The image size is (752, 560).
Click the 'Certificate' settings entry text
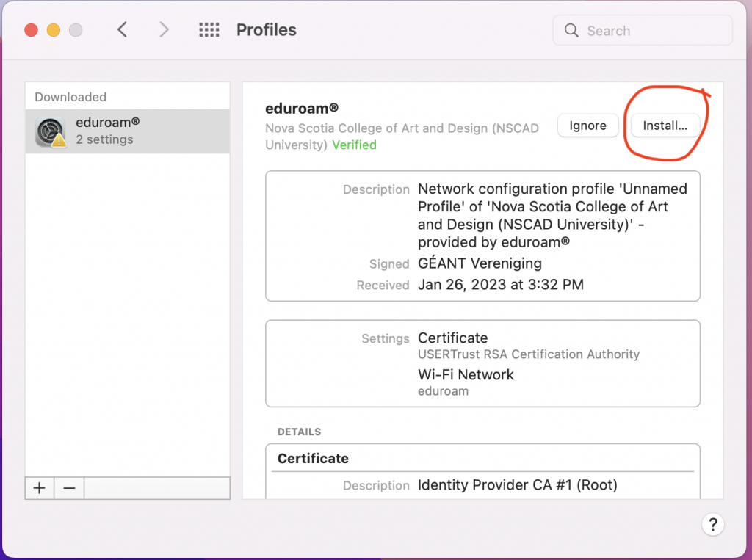pyautogui.click(x=452, y=338)
